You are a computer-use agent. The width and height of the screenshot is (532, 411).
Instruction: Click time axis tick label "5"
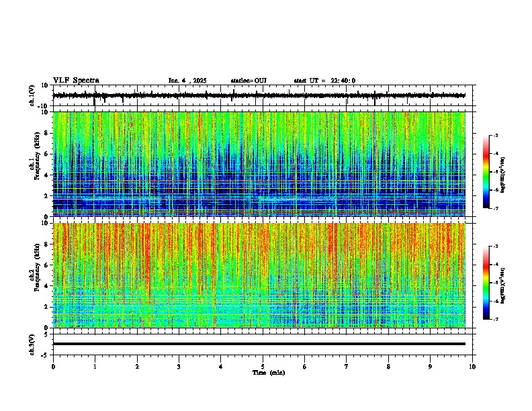[263, 367]
